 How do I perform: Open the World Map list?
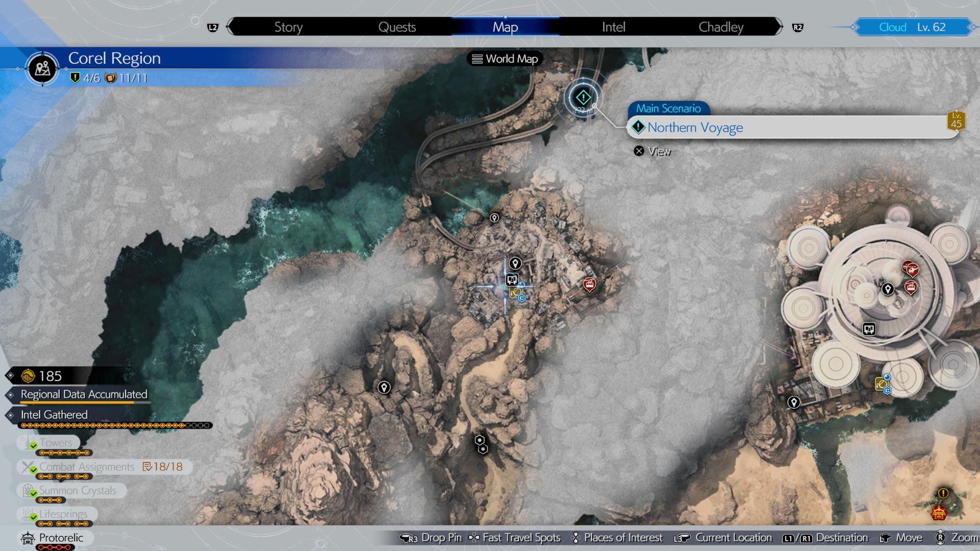(505, 59)
